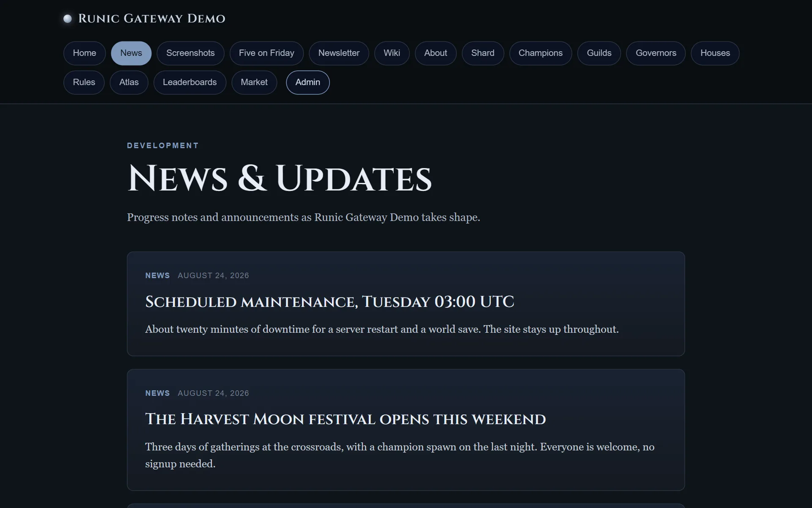Open the Harvest Moon festival article title

(x=346, y=419)
